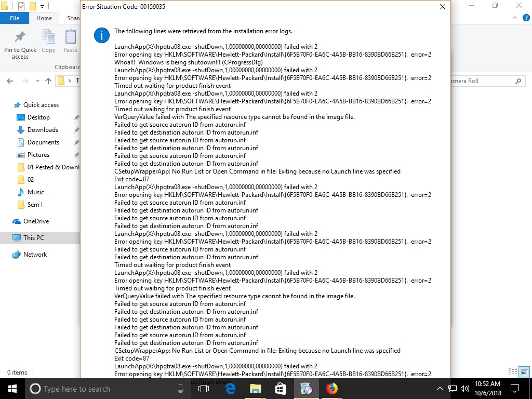Click the HP installer taskbar icon
Screen dimensions: 532x399
pyautogui.click(x=306, y=389)
